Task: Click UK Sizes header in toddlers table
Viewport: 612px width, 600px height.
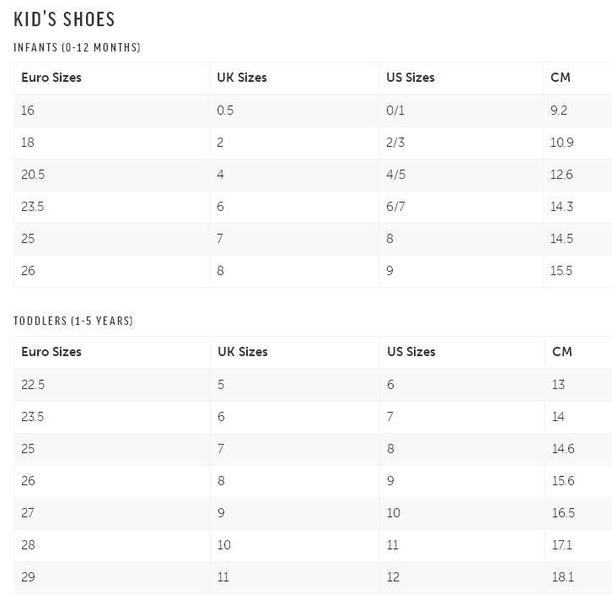Action: 242,352
